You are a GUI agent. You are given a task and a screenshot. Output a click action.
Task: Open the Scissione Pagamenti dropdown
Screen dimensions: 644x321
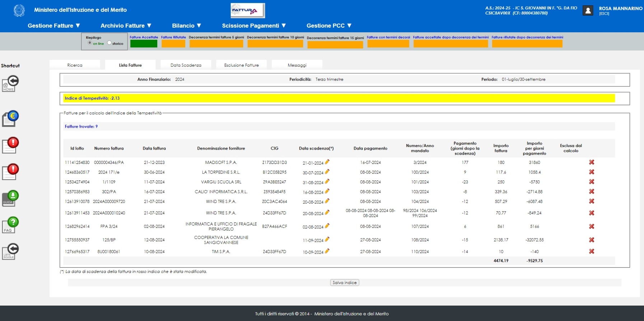(254, 26)
